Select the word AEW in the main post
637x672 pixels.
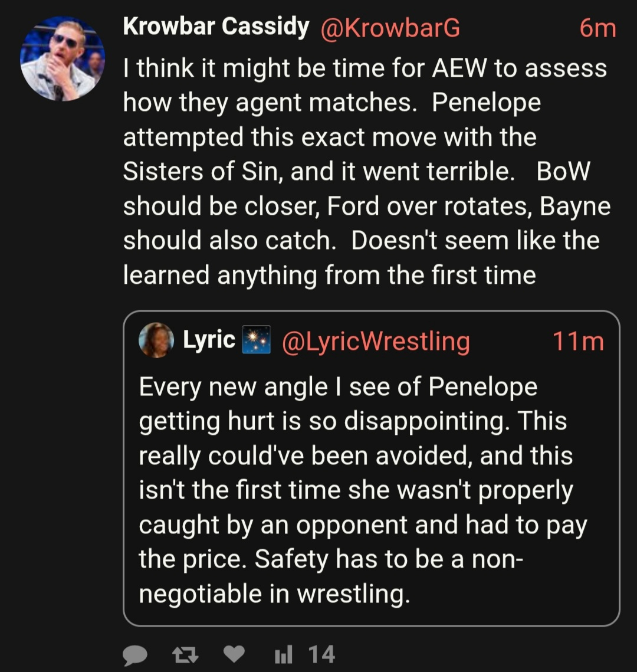[x=460, y=68]
